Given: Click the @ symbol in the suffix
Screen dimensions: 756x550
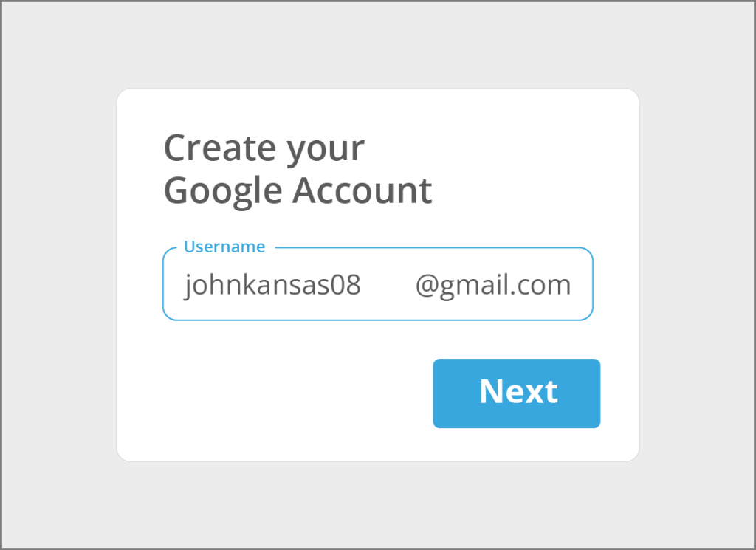Looking at the screenshot, I should point(427,286).
